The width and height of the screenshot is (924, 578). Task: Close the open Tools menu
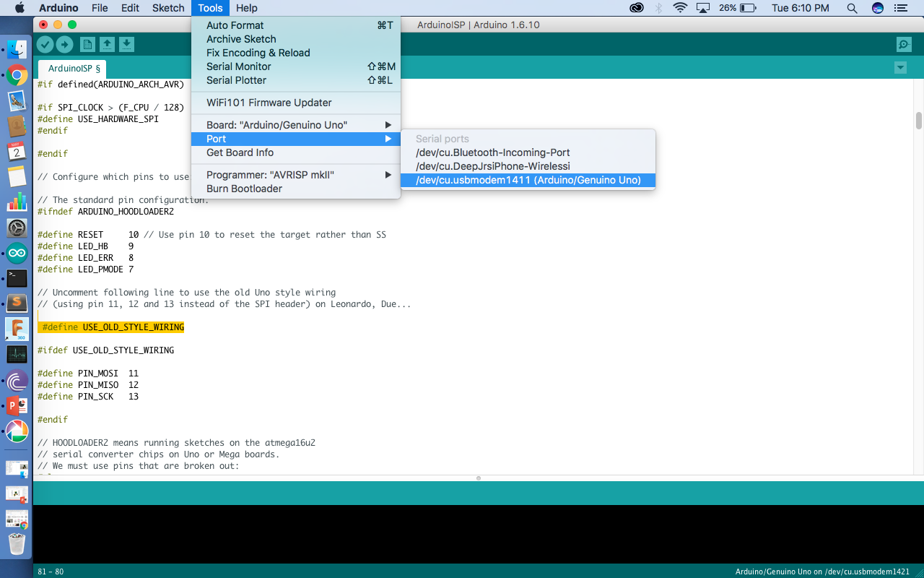point(210,8)
